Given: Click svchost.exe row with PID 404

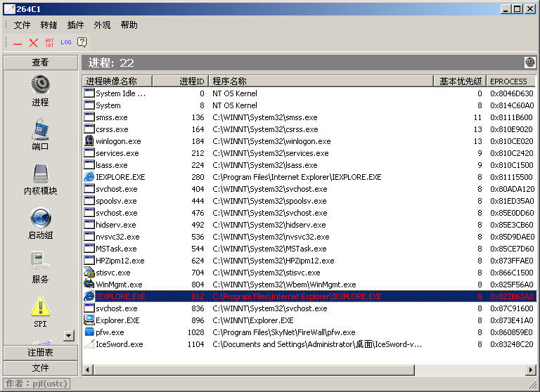Looking at the screenshot, I should (309, 189).
